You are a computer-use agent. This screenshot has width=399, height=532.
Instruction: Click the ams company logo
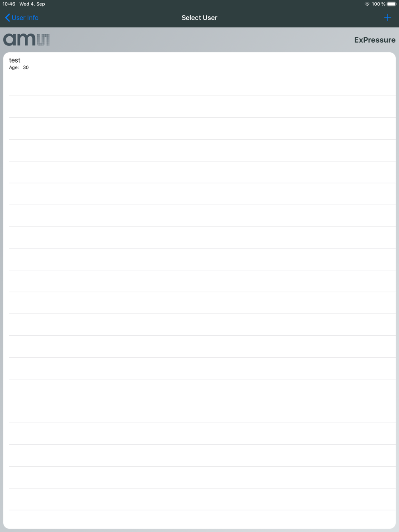(x=26, y=39)
